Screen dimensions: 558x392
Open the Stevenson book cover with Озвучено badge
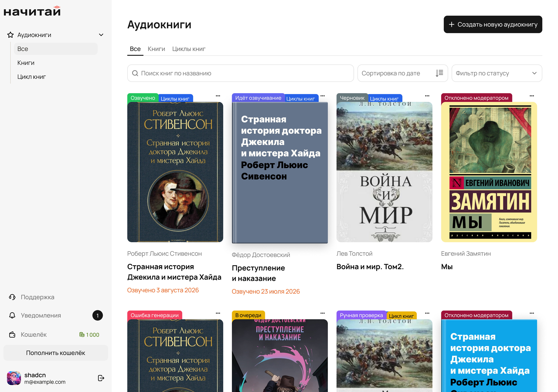(x=175, y=172)
